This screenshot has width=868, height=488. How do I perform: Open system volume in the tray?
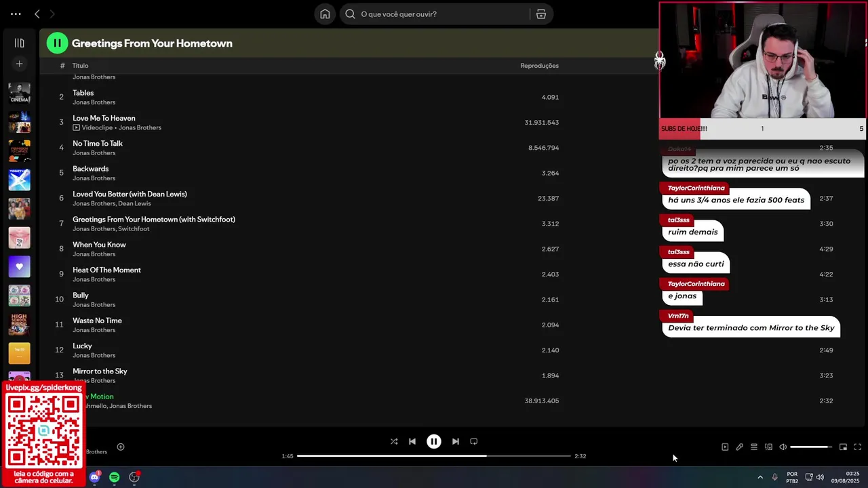(x=820, y=477)
